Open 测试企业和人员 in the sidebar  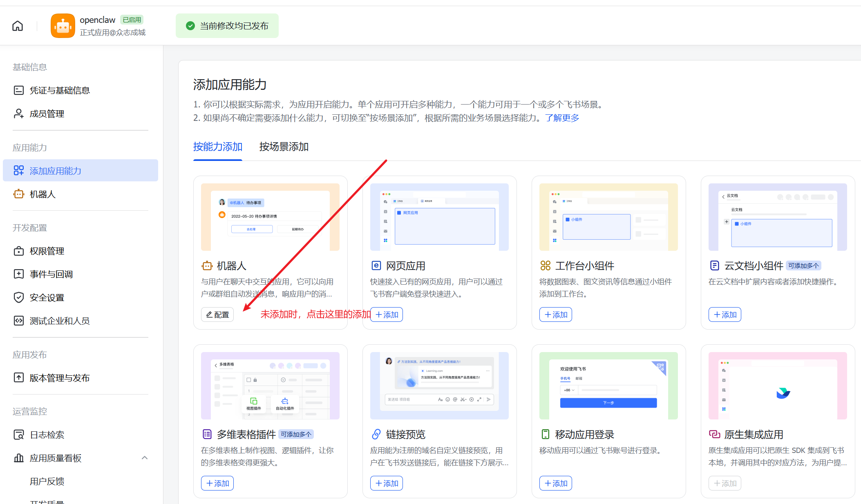(60, 321)
